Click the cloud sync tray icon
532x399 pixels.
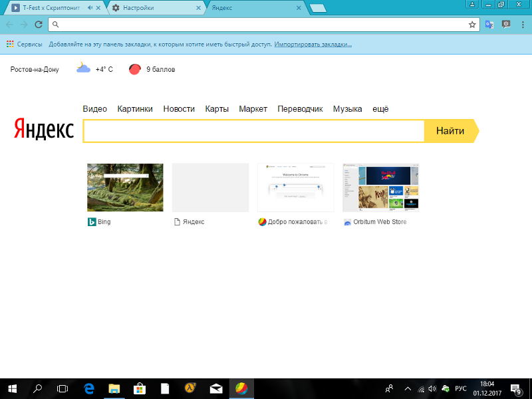(x=446, y=389)
